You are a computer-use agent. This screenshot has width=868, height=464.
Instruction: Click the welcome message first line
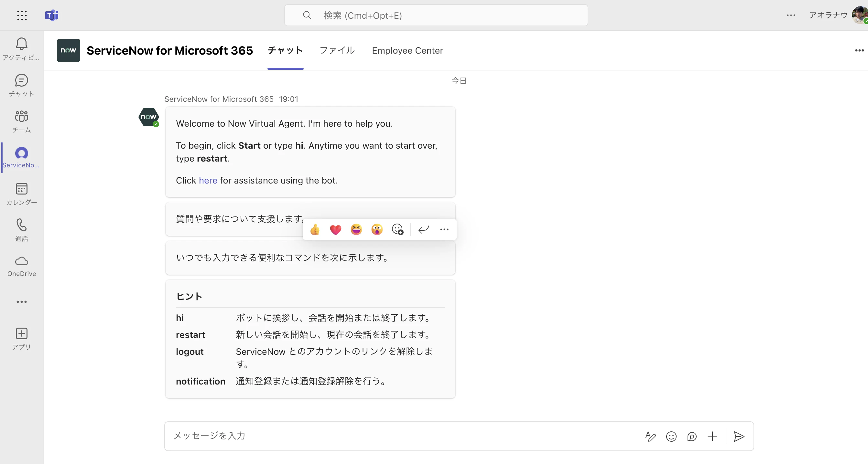point(284,123)
